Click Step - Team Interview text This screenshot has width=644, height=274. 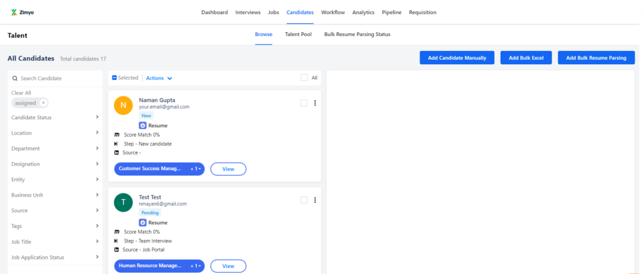pos(148,241)
